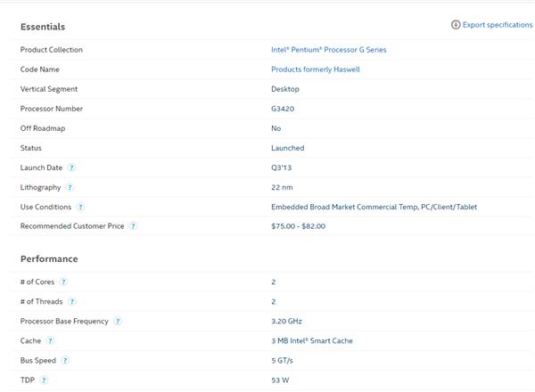Click the $75.00 - $82.00 price value
Image resolution: width=535 pixels, height=392 pixels.
click(298, 226)
